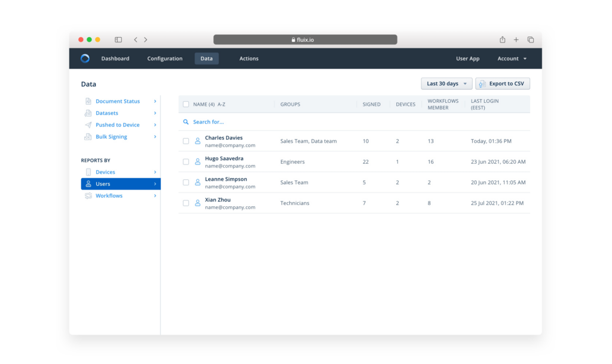Click the Workflows report icon

(x=88, y=195)
